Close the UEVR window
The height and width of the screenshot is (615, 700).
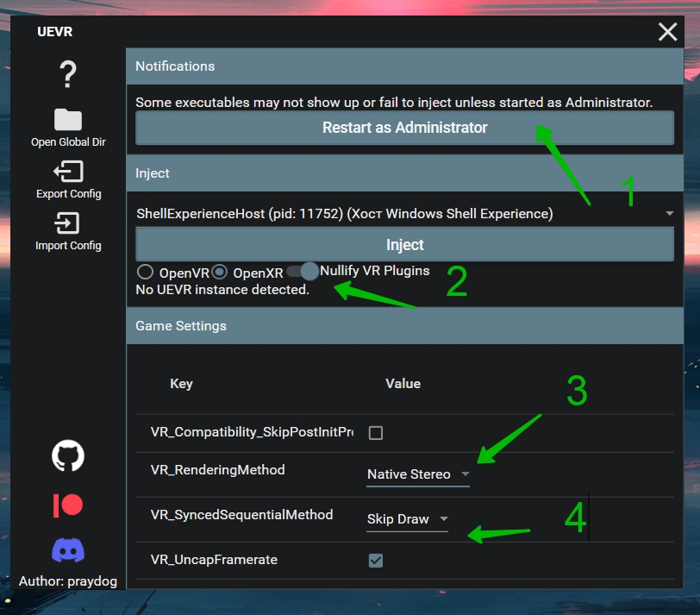[667, 32]
